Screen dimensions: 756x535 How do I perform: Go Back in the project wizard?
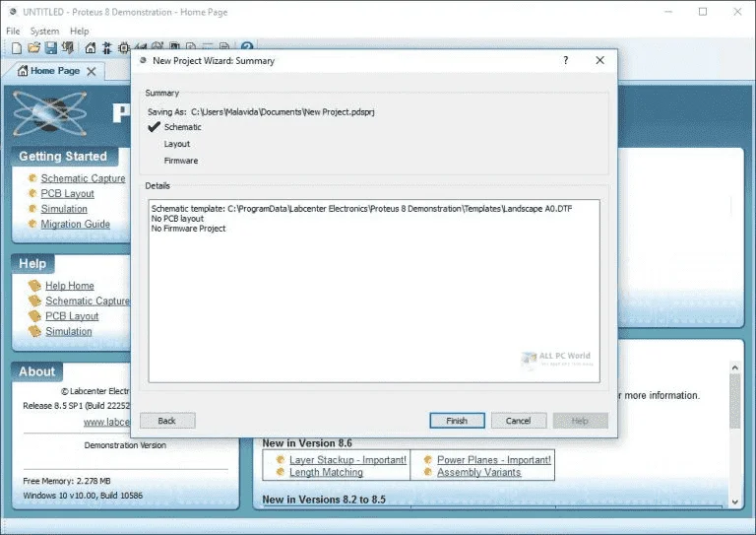coord(167,421)
